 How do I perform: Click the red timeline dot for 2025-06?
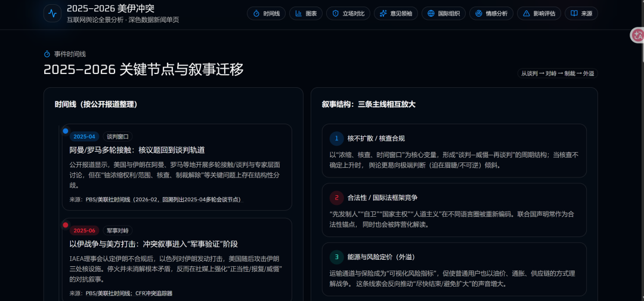66,225
